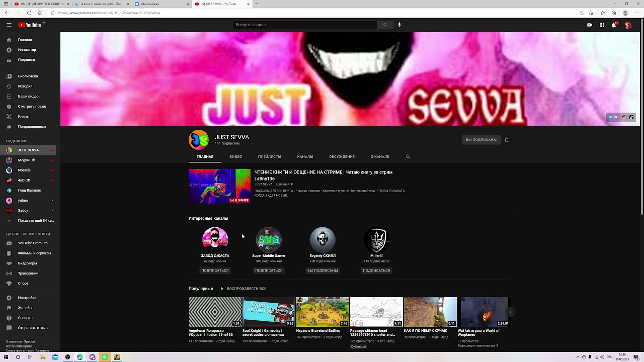Open MegaRush subscription channel
The image size is (644, 362).
click(x=28, y=160)
